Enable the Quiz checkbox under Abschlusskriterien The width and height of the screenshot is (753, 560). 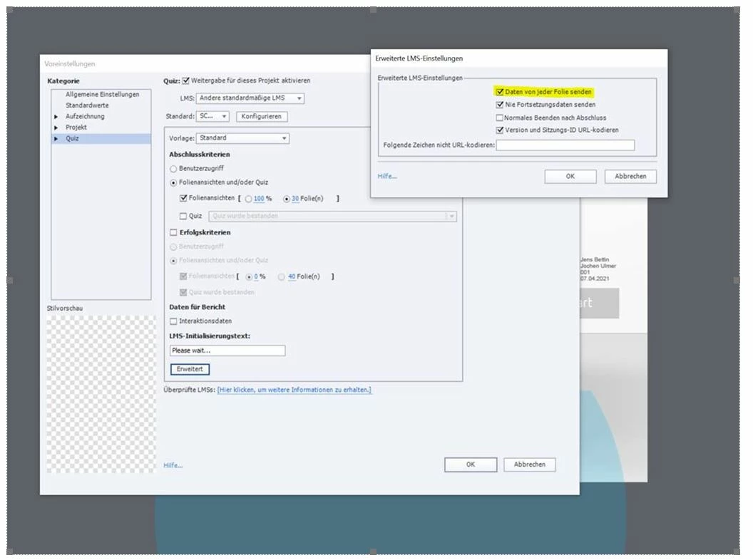click(x=183, y=217)
